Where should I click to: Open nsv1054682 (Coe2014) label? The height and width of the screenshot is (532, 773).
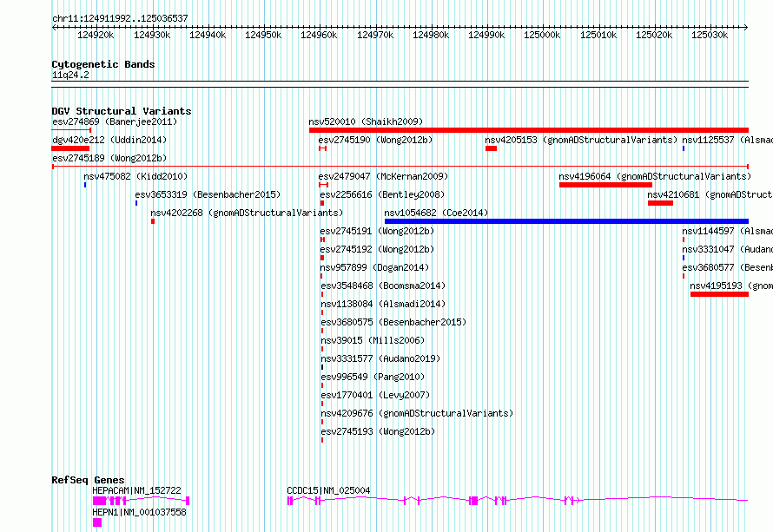pyautogui.click(x=436, y=213)
